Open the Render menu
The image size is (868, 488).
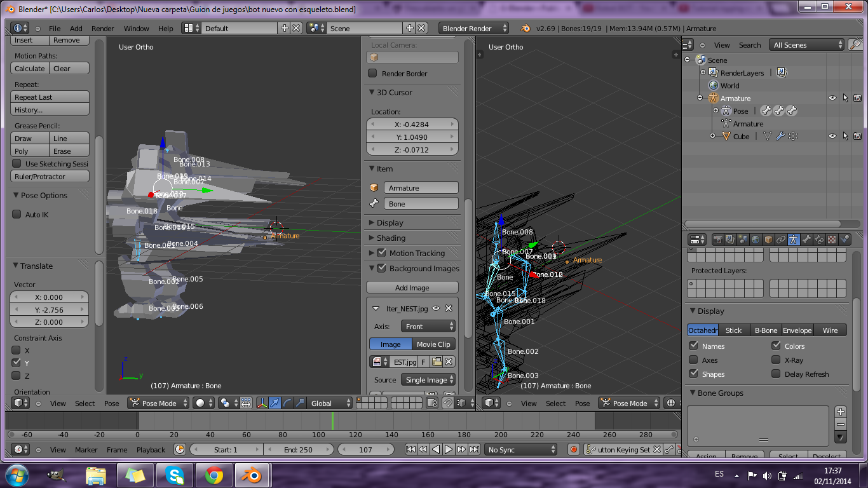coord(102,29)
